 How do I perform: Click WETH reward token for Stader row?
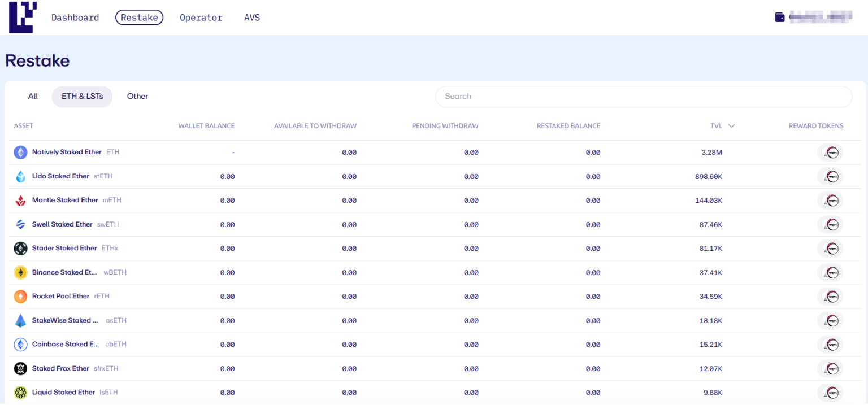pos(830,249)
